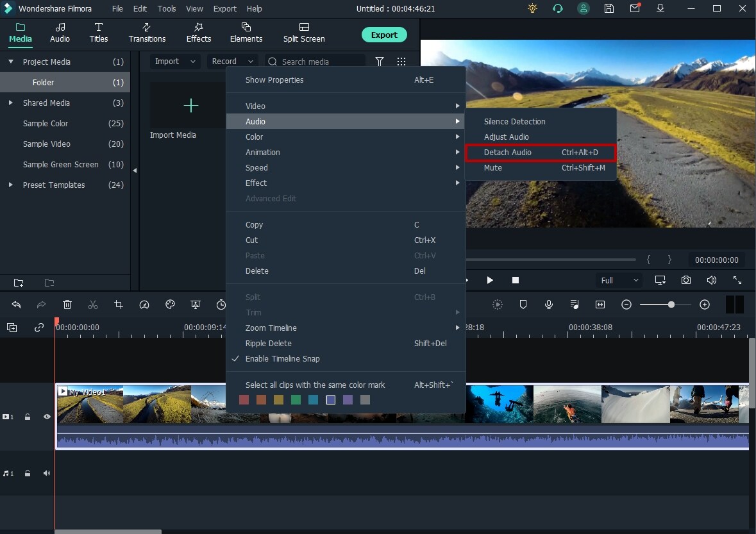
Task: Switch to the Transitions tab
Action: pos(147,33)
